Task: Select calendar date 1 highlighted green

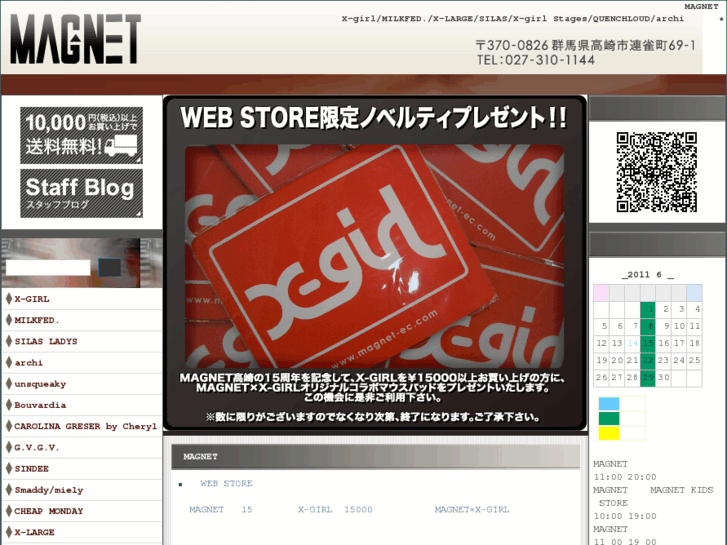Action: tap(648, 309)
